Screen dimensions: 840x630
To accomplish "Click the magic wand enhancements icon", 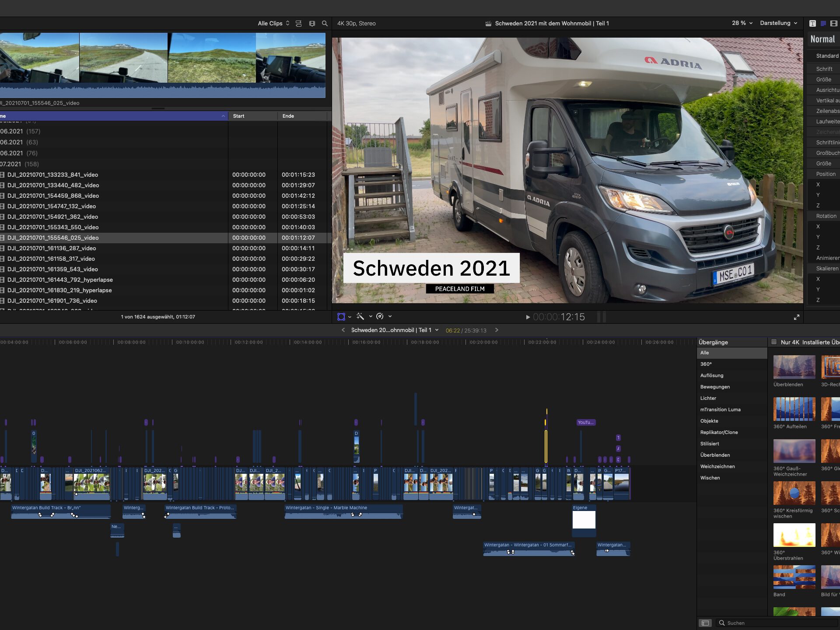I will [x=360, y=316].
